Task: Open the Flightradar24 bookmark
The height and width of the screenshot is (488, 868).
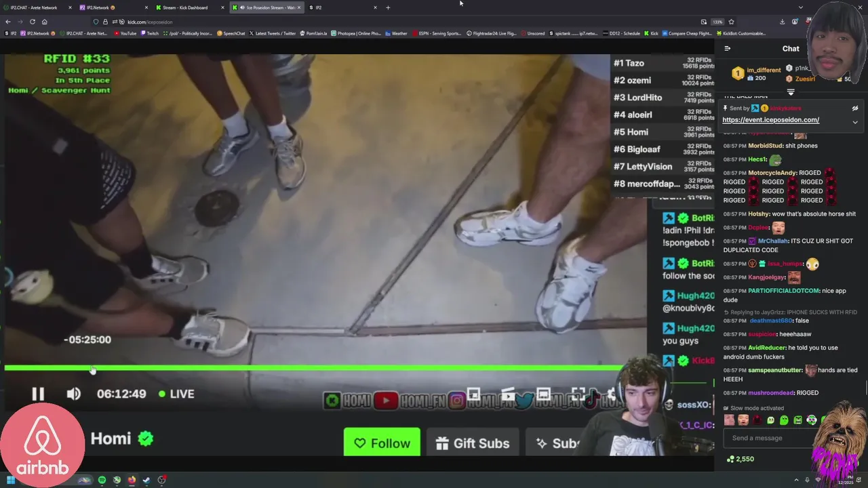Action: tap(492, 33)
